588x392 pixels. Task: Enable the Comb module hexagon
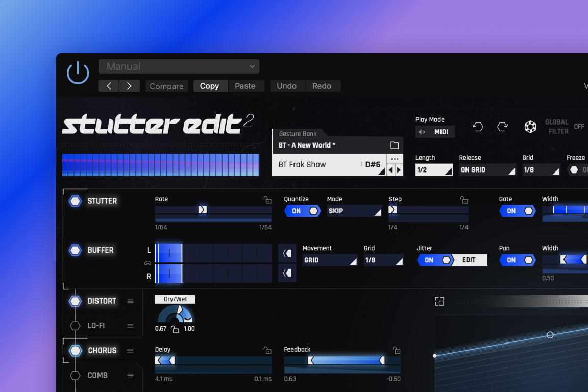click(76, 375)
